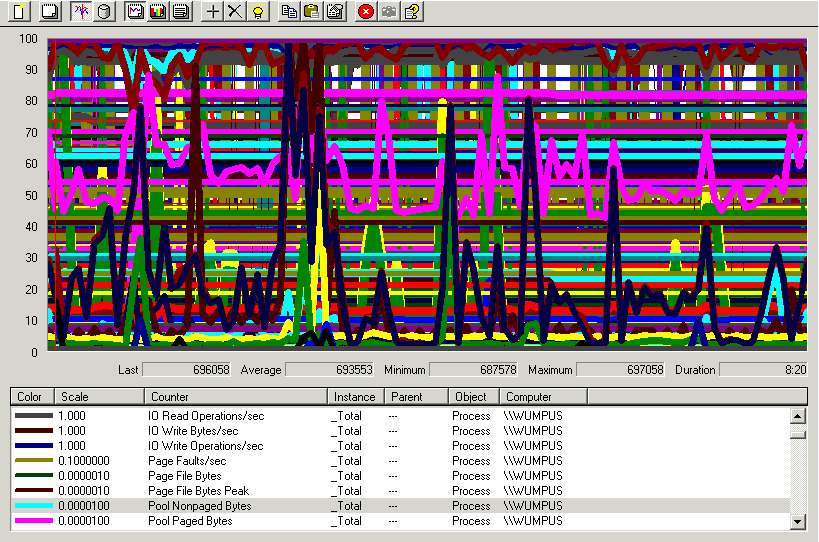819x542 pixels.
Task: Sort by the Counter column header
Action: (236, 396)
